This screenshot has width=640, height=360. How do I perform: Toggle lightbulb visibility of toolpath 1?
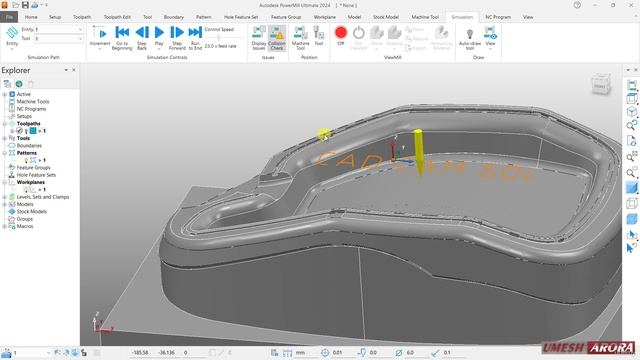tap(26, 131)
